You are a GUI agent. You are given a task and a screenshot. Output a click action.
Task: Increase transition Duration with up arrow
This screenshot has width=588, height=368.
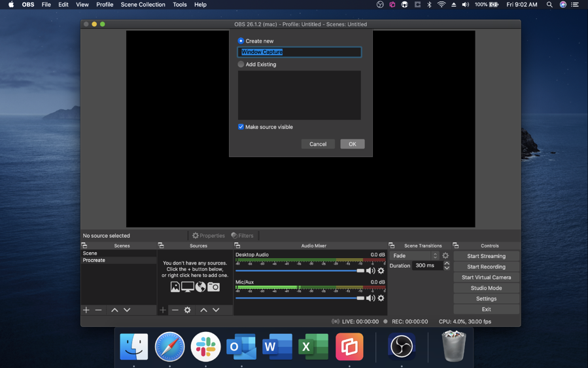(447, 263)
